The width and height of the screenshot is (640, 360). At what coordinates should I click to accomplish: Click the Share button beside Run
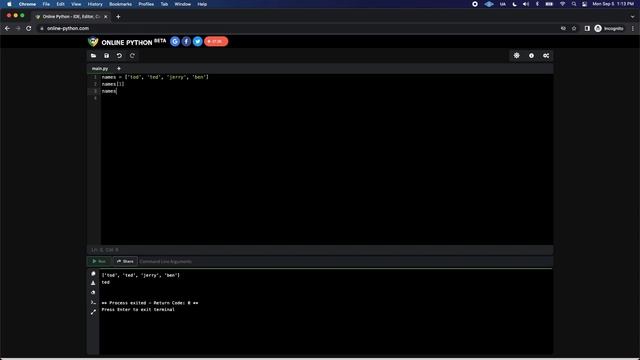(125, 261)
